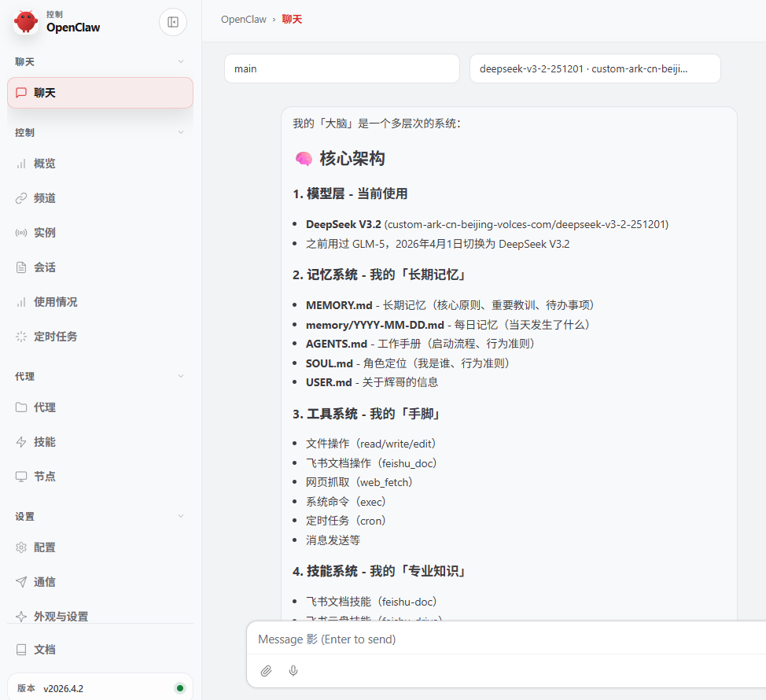Attach a file with the paperclip icon

pos(266,671)
